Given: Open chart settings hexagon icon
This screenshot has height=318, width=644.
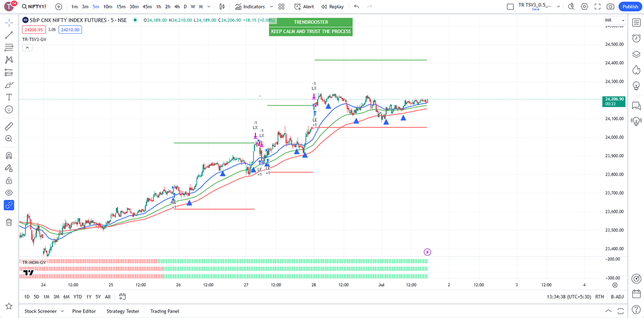Looking at the screenshot, I should (x=584, y=6).
